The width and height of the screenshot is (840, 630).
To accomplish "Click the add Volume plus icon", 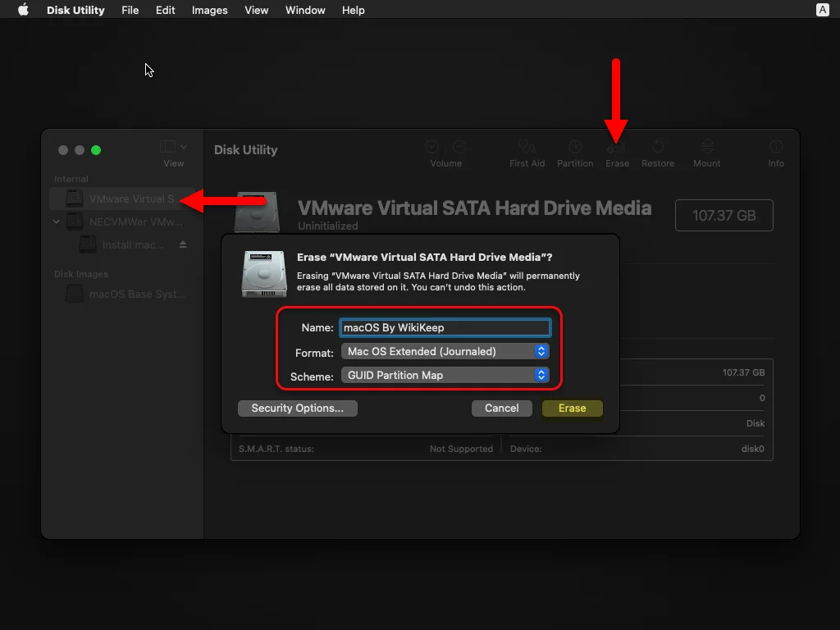I will tap(431, 146).
